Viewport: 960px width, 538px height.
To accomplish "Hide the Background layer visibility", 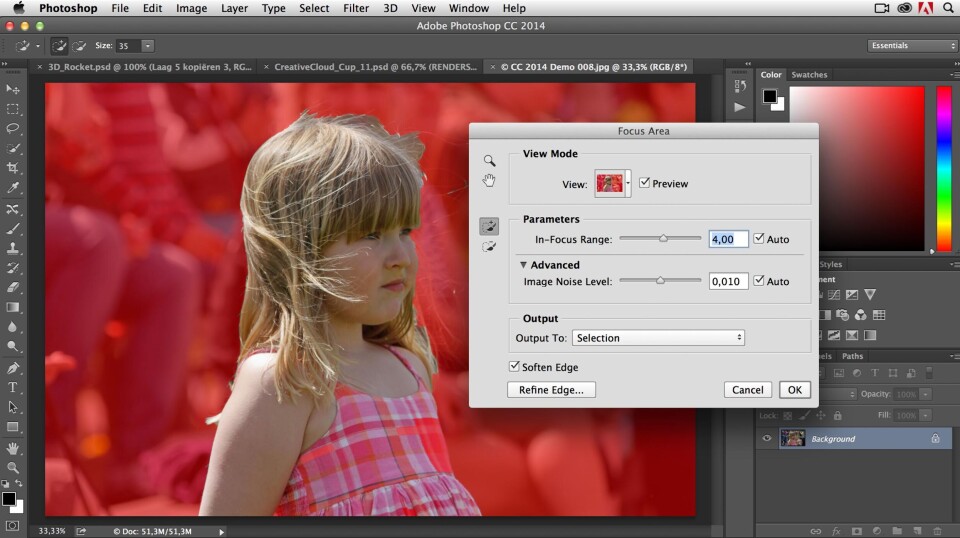I will [767, 438].
